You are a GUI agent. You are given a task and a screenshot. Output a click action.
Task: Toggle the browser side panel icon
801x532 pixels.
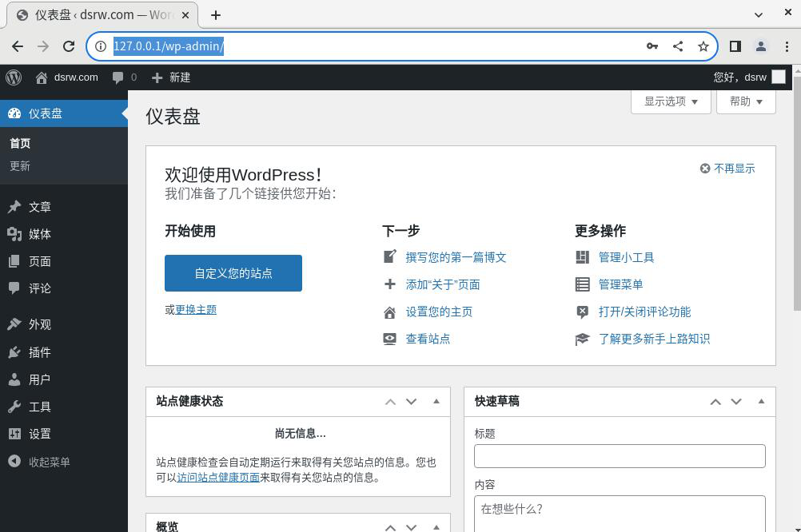[735, 46]
